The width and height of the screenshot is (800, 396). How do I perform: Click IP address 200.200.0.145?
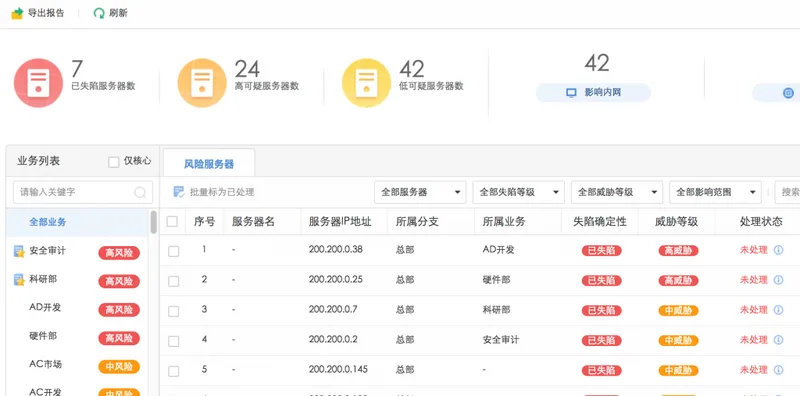tap(338, 369)
